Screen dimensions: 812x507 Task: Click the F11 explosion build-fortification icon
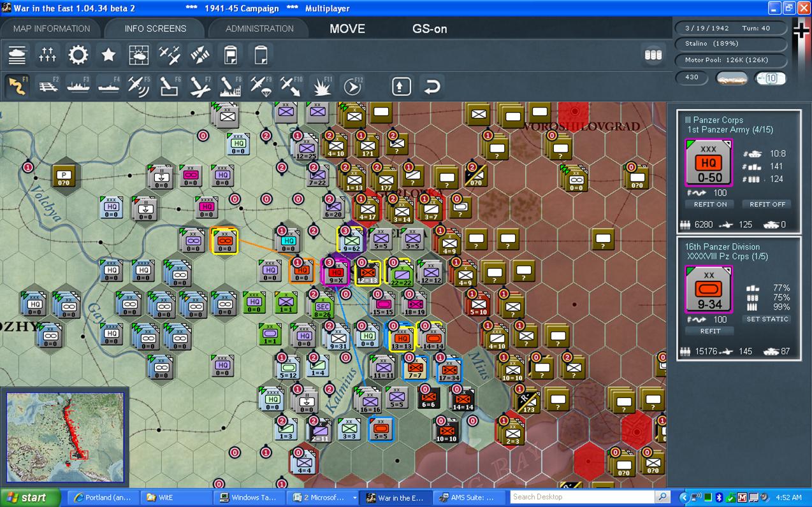coord(321,86)
